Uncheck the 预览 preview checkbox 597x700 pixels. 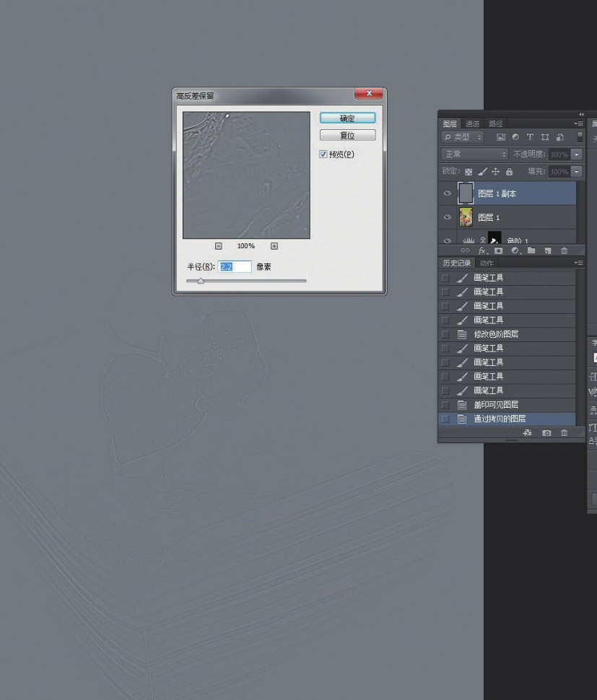[x=323, y=154]
